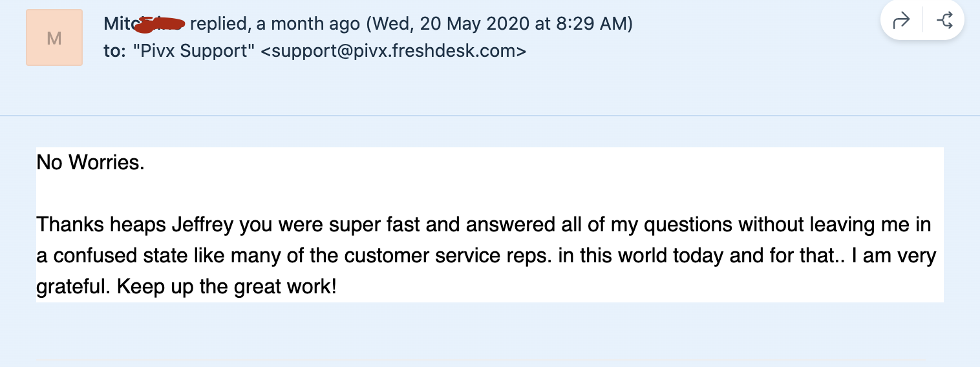Open the sender's "M" avatar
The image size is (980, 367).
(54, 37)
